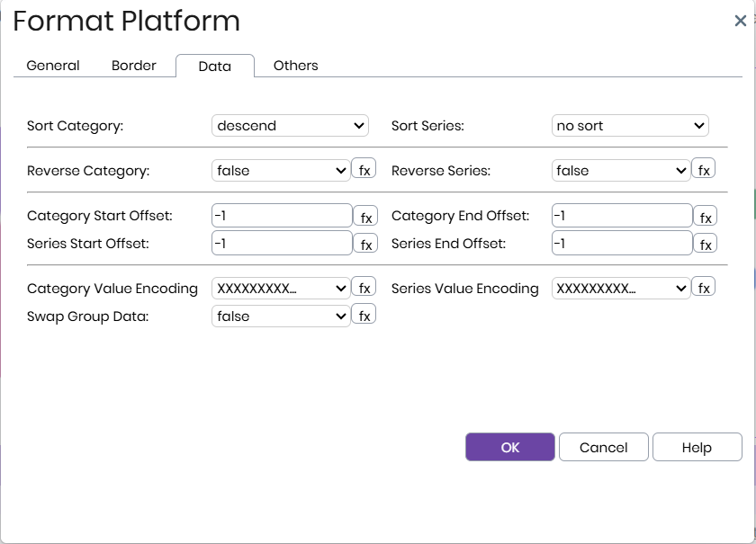Viewport: 756px width, 544px height.
Task: Expand the Swap Group Data dropdown
Action: (x=281, y=317)
